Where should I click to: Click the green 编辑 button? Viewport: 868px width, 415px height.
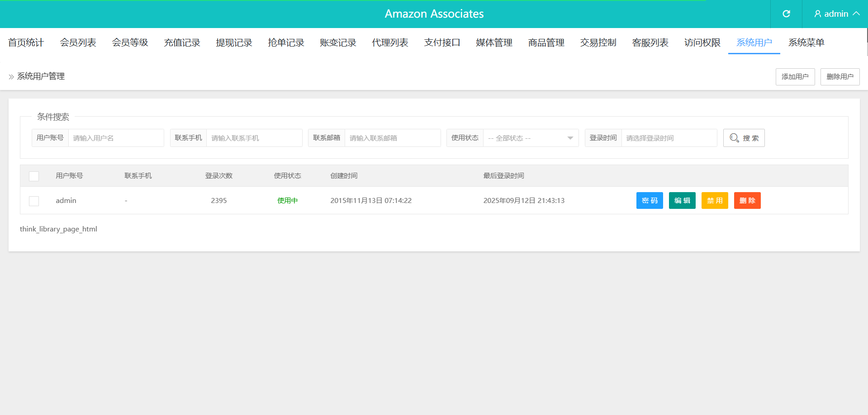[x=682, y=201]
